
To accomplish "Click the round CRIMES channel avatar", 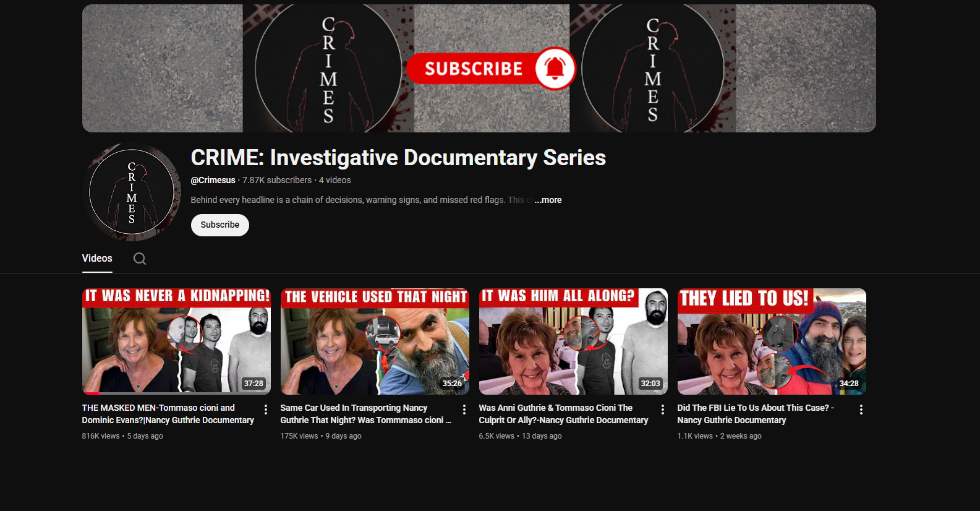I will pyautogui.click(x=132, y=192).
